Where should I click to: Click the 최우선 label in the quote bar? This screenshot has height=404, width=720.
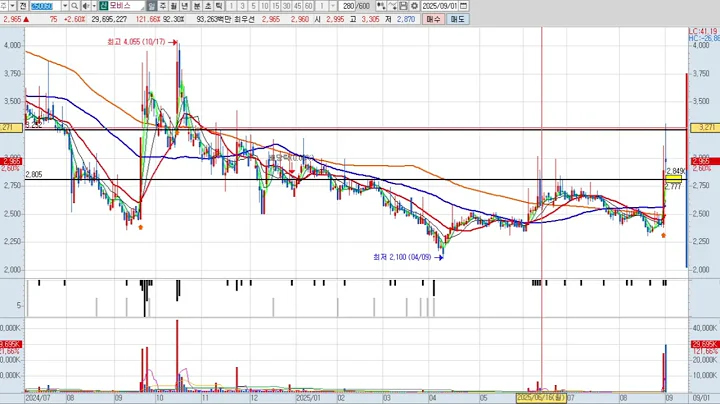[244, 19]
